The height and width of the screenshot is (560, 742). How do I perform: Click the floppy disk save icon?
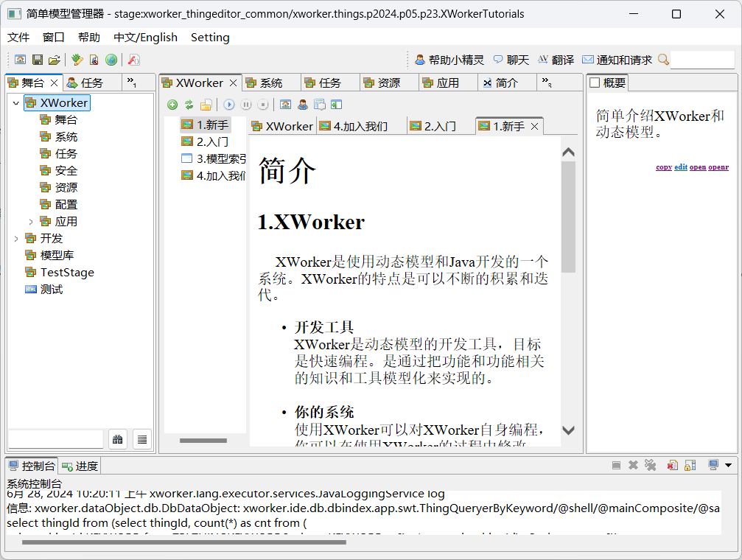click(x=38, y=60)
